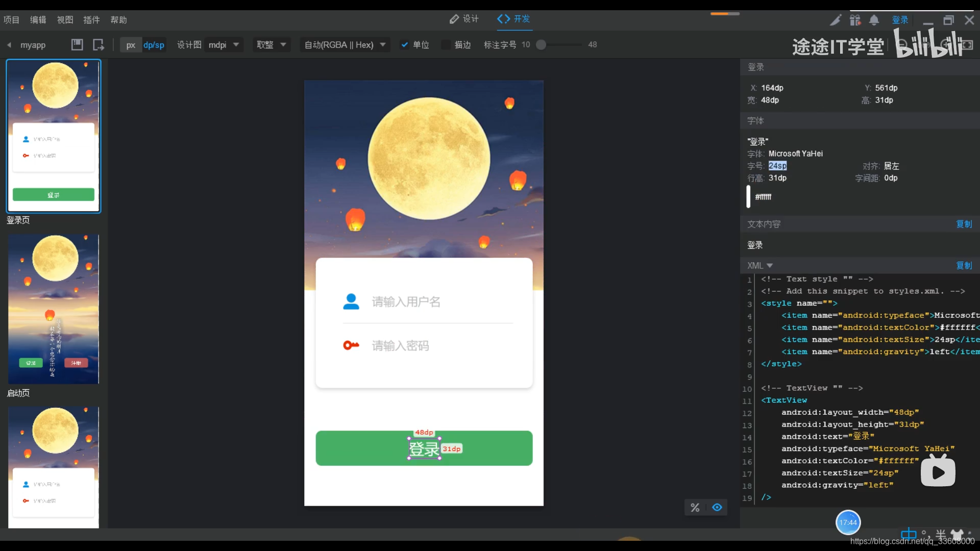Click the 24sp font size value
The image size is (980, 551).
click(777, 166)
